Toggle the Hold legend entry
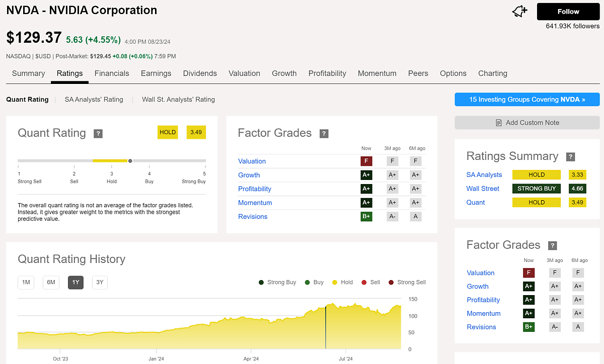This screenshot has height=364, width=604. [x=342, y=283]
